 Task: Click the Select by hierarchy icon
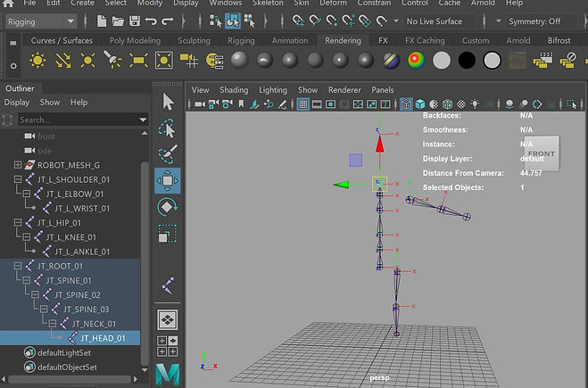[x=216, y=21]
